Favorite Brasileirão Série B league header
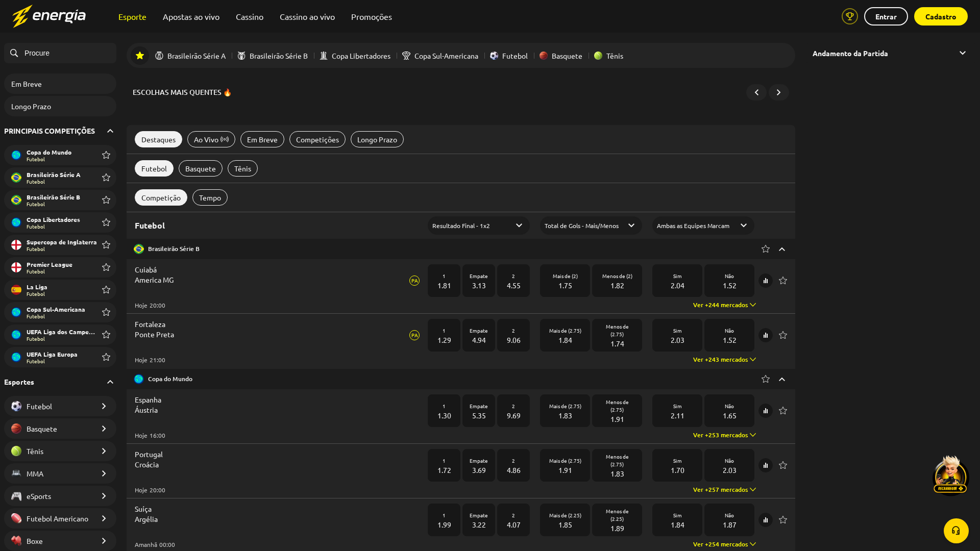The width and height of the screenshot is (980, 551). 766,249
